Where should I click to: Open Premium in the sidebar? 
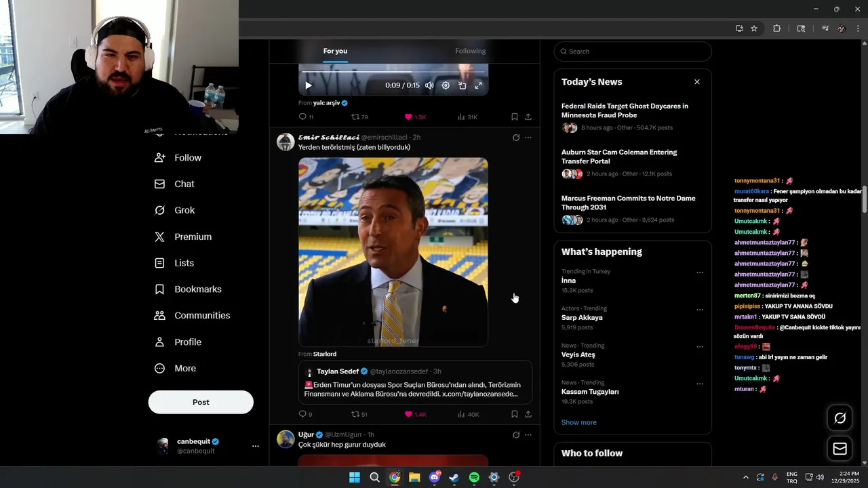click(183, 237)
